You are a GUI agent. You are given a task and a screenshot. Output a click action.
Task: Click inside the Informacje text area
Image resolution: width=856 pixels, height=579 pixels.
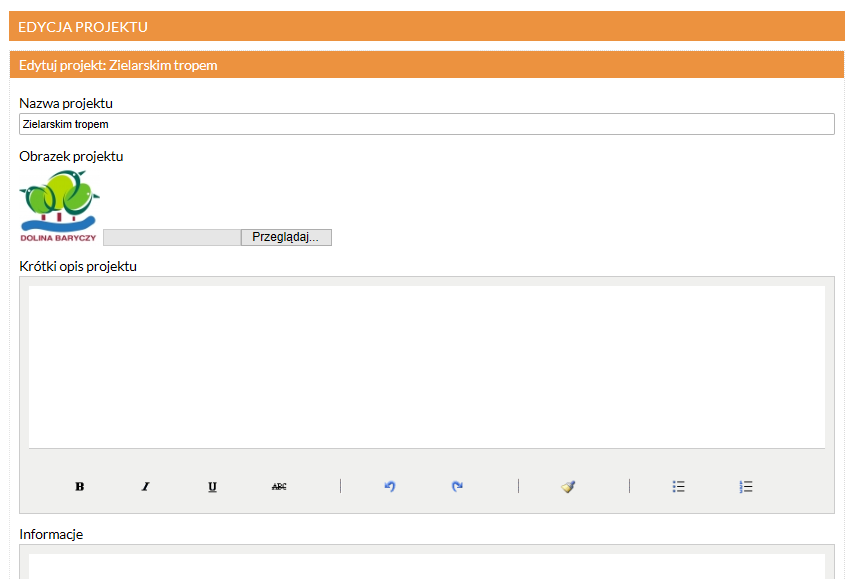[427, 566]
